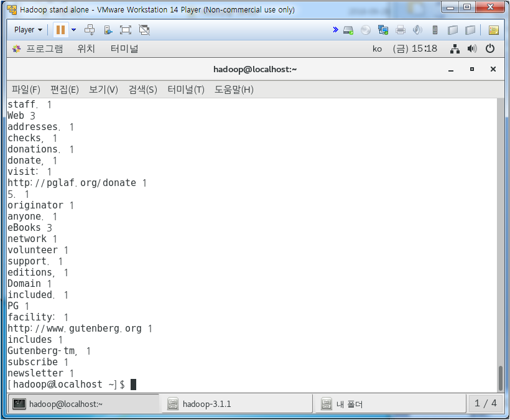The height and width of the screenshot is (420, 510).
Task: Open the 보기(V) menu
Action: pos(103,90)
